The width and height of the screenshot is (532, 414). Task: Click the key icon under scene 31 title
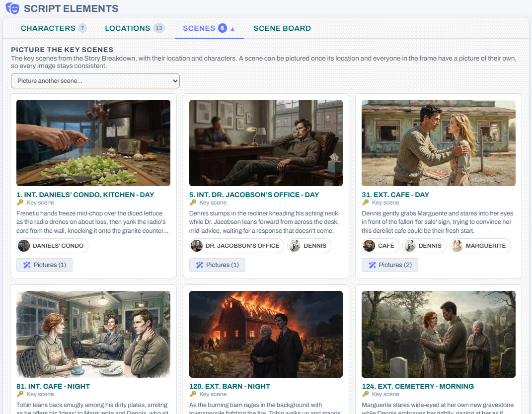click(366, 203)
